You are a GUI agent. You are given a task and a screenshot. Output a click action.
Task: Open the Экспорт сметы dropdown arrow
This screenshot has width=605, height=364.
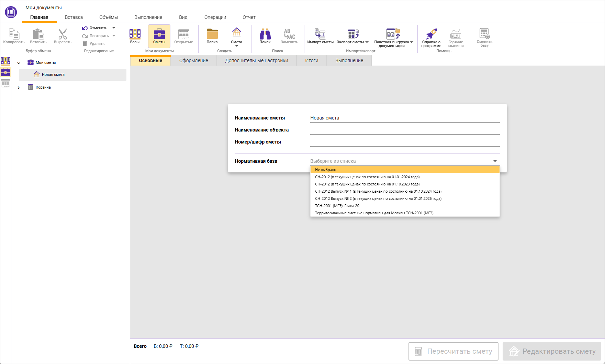(367, 42)
